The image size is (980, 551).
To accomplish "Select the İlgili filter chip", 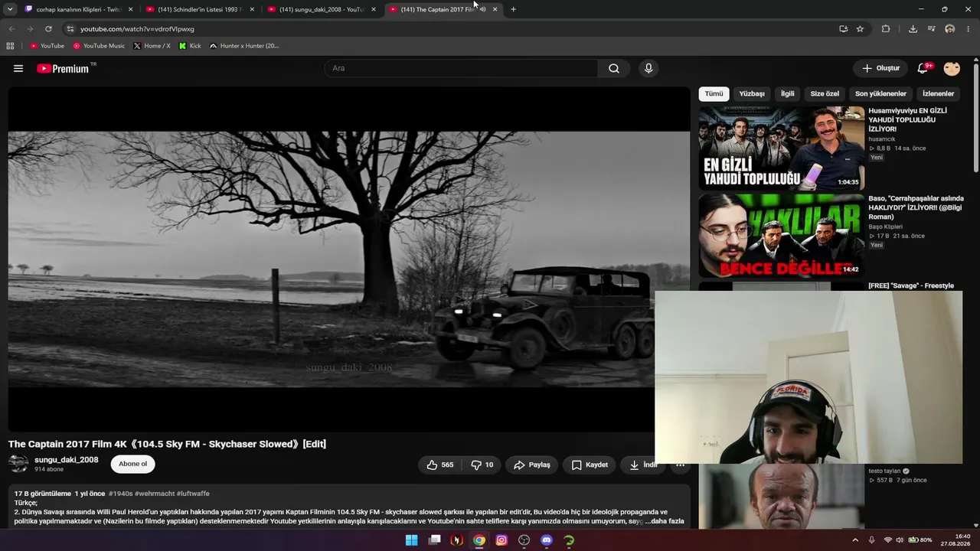I will click(787, 93).
